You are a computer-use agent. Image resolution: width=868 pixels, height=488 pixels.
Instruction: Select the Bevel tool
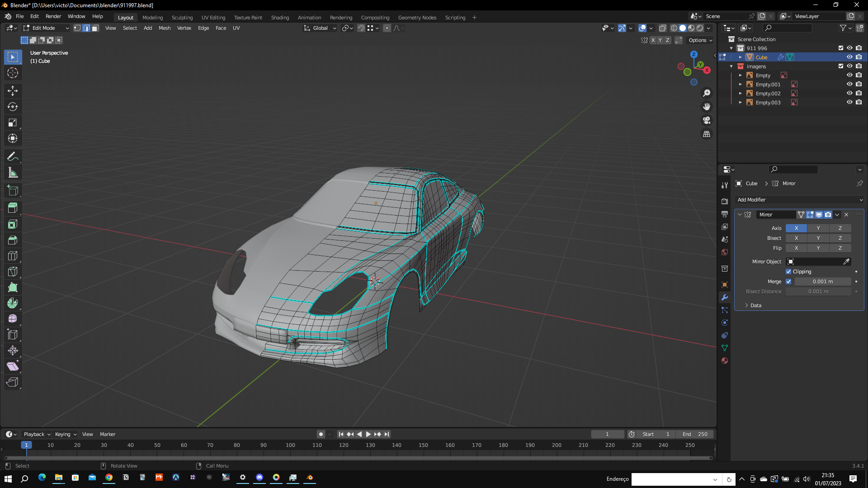[13, 240]
